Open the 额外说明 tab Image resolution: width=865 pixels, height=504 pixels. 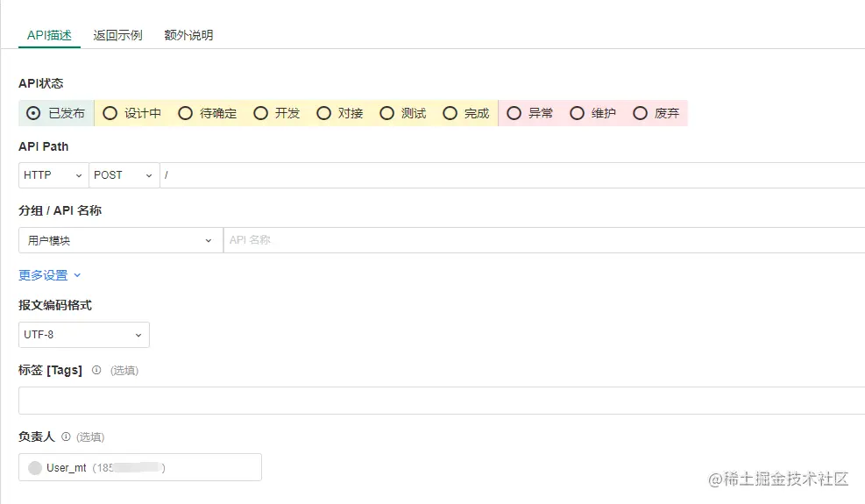pos(188,36)
